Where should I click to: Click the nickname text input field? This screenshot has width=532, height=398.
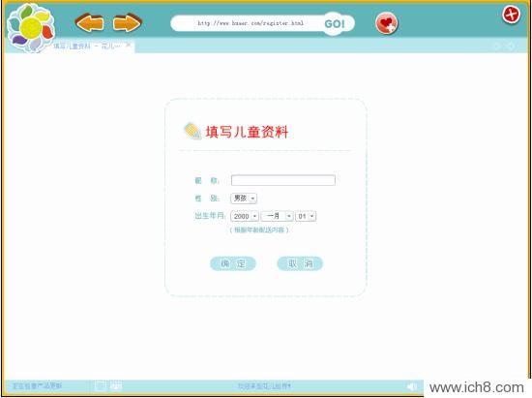[x=283, y=180]
